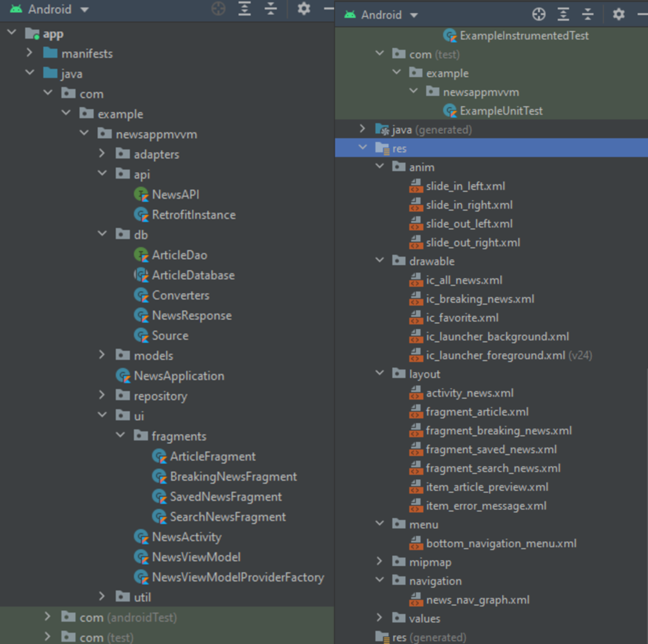Select bottom_navigation_menu.xml file
The width and height of the screenshot is (648, 644).
pos(501,543)
